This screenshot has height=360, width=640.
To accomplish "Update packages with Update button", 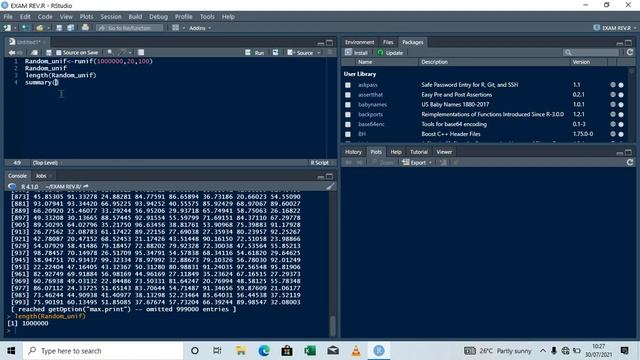I will pos(390,53).
